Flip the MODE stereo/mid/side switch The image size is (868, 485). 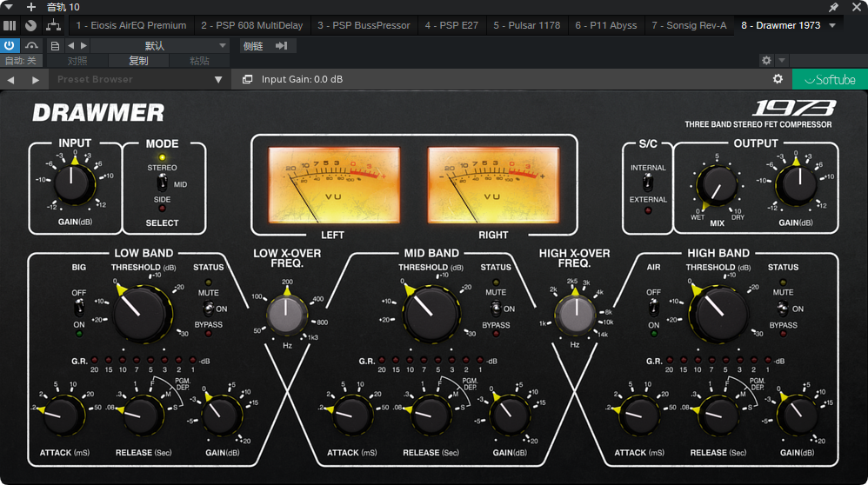[162, 182]
